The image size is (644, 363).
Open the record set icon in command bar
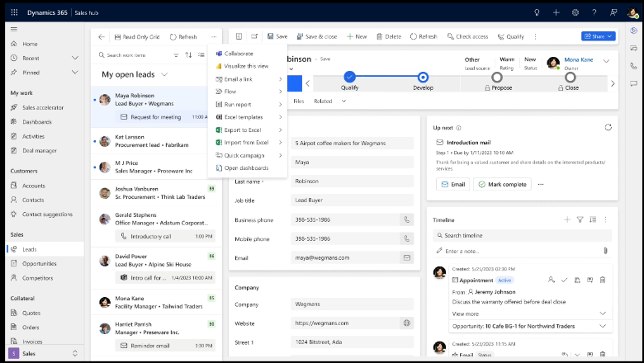point(239,36)
